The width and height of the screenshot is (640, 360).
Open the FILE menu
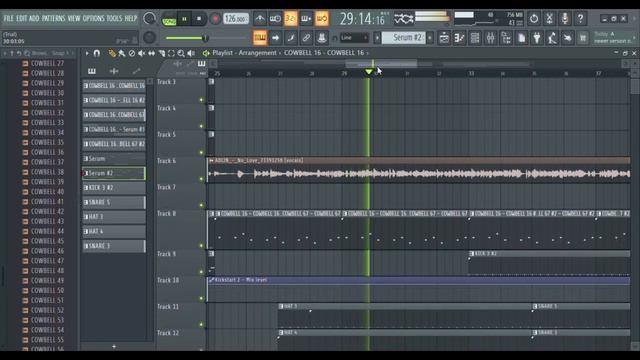point(9,19)
